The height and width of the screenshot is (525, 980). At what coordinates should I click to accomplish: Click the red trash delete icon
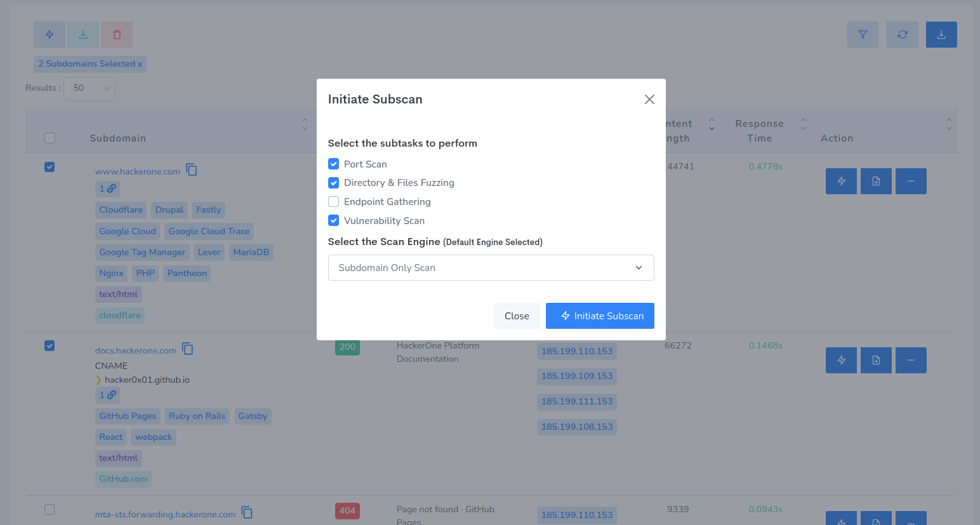pos(117,35)
